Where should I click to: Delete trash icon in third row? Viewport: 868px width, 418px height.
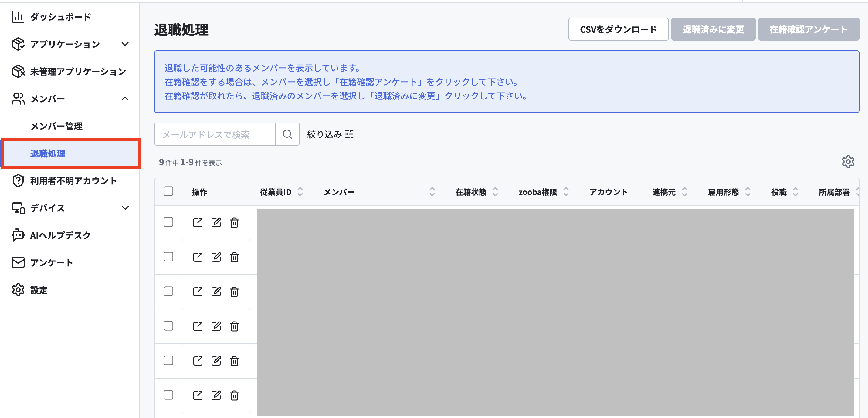click(x=234, y=292)
